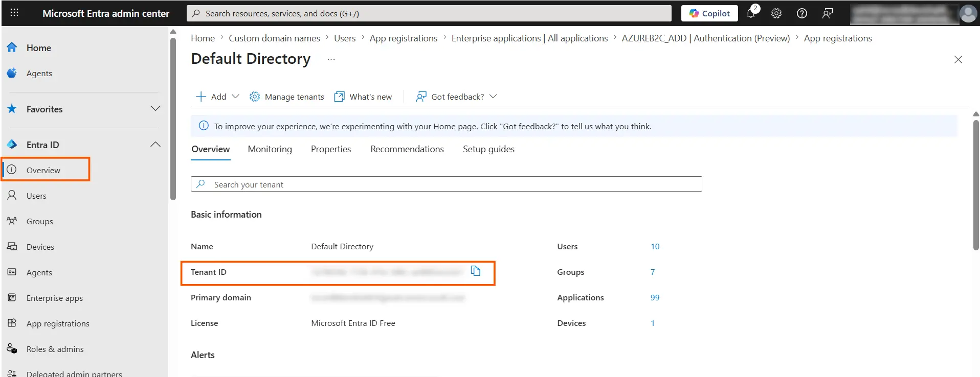Click the Default Directory name value

342,247
